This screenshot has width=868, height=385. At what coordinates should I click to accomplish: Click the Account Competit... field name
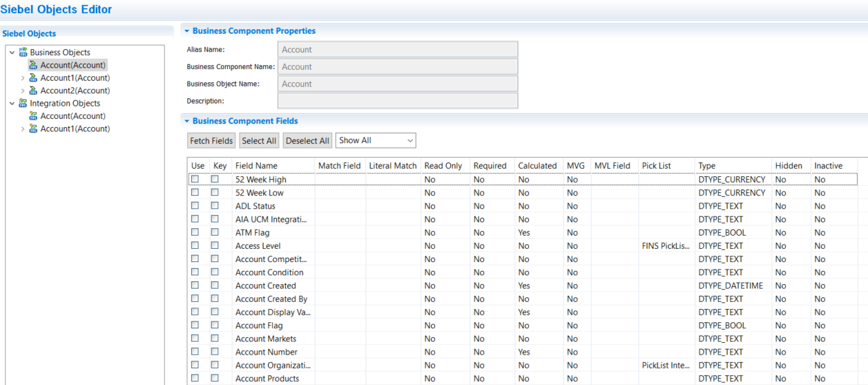pyautogui.click(x=271, y=259)
